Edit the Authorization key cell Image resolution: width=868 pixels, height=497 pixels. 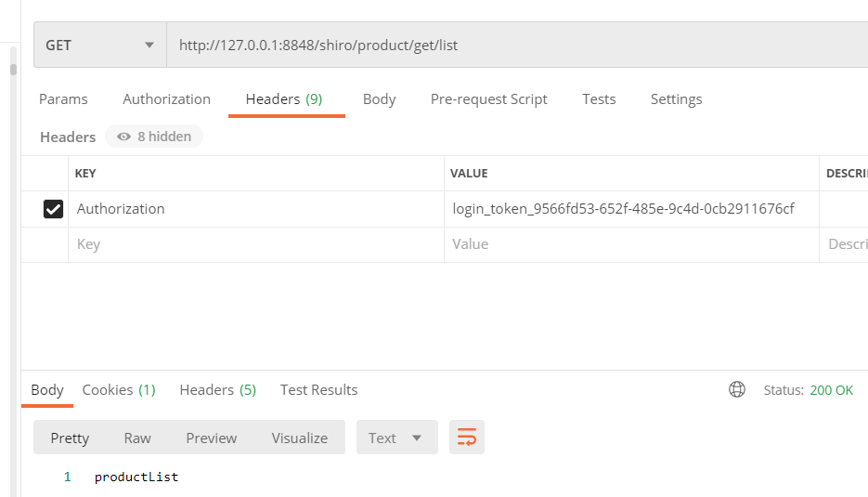(x=255, y=209)
